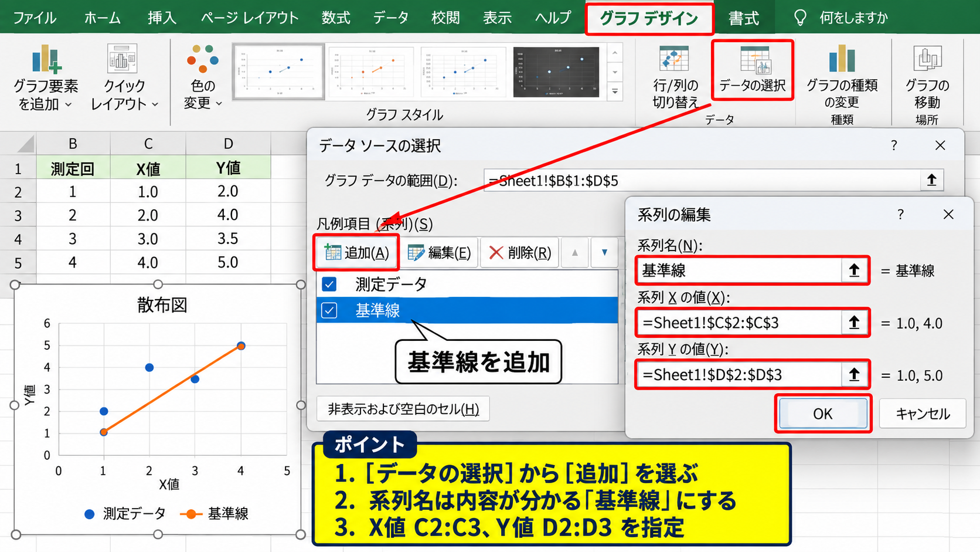
Task: Click the 削除(R) series button
Action: coord(520,253)
